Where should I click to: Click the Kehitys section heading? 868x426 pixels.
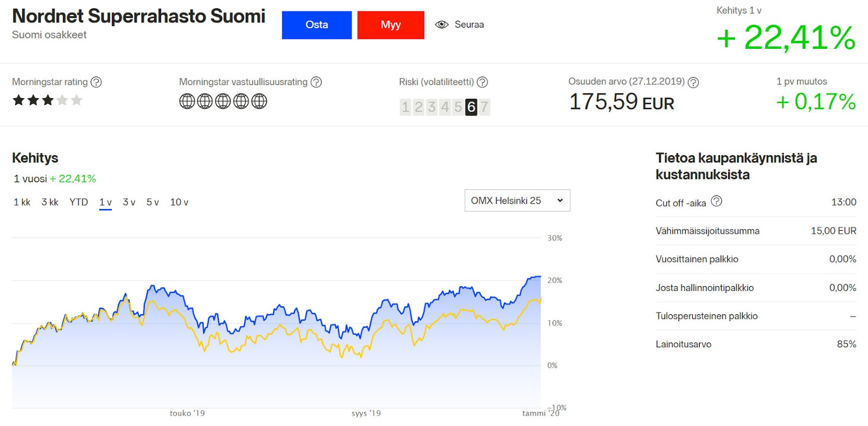[35, 158]
